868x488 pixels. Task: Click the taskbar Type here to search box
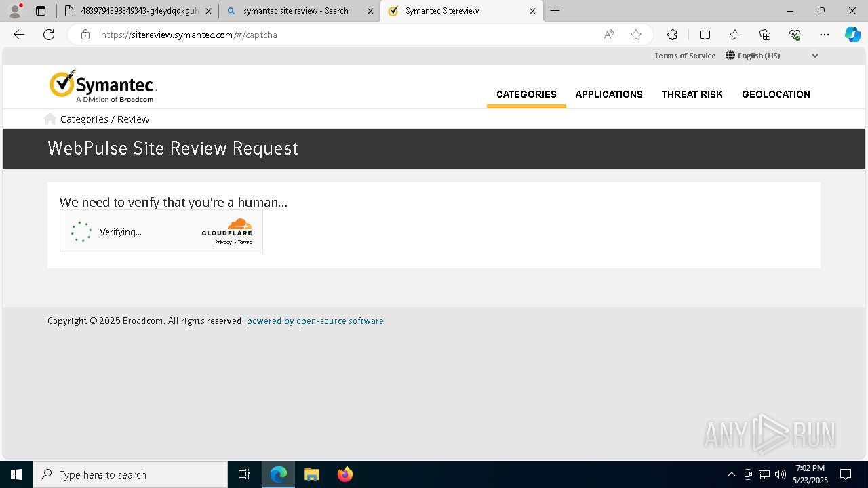(130, 474)
